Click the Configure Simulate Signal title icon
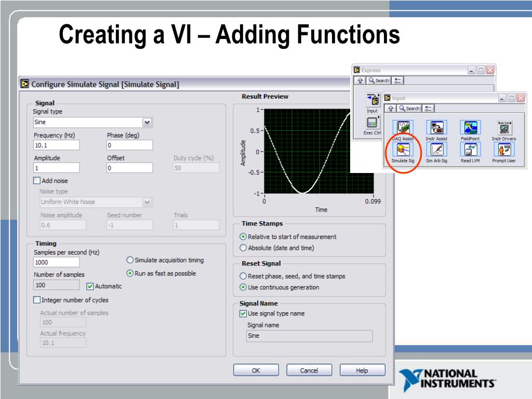Viewport: 532px width, 399px height. 25,84
